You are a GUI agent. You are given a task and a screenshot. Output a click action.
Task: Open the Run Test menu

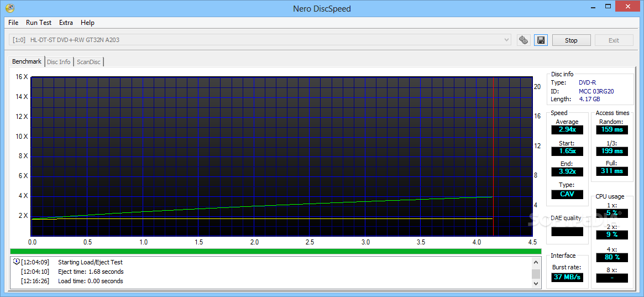[x=39, y=23]
